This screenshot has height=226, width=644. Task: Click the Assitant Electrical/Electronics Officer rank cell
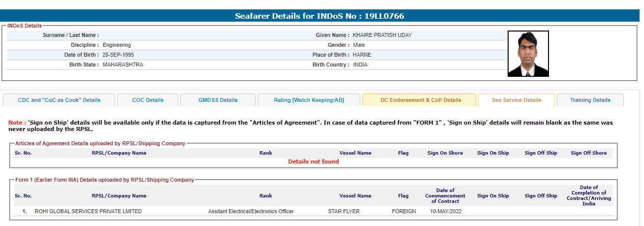(x=251, y=211)
